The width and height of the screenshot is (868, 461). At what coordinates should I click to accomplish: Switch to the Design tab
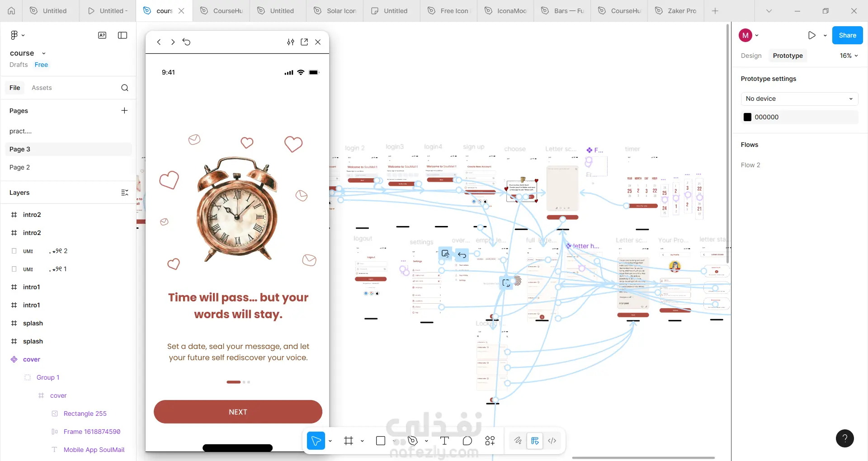[751, 56]
